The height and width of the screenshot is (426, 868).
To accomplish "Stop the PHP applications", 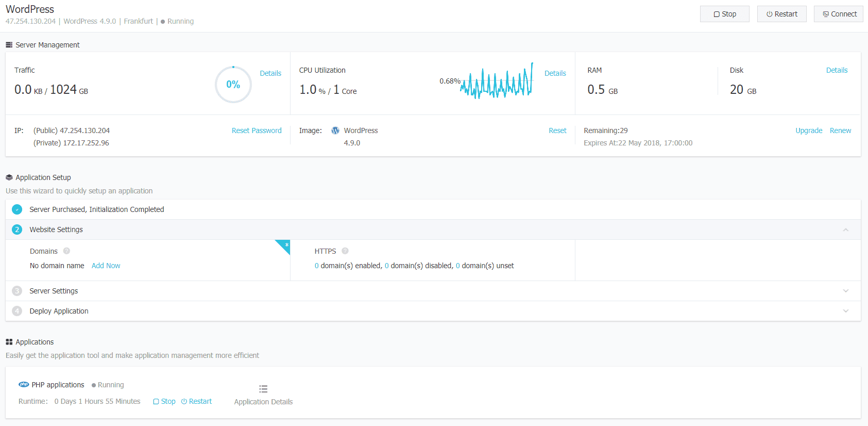I will click(x=164, y=401).
